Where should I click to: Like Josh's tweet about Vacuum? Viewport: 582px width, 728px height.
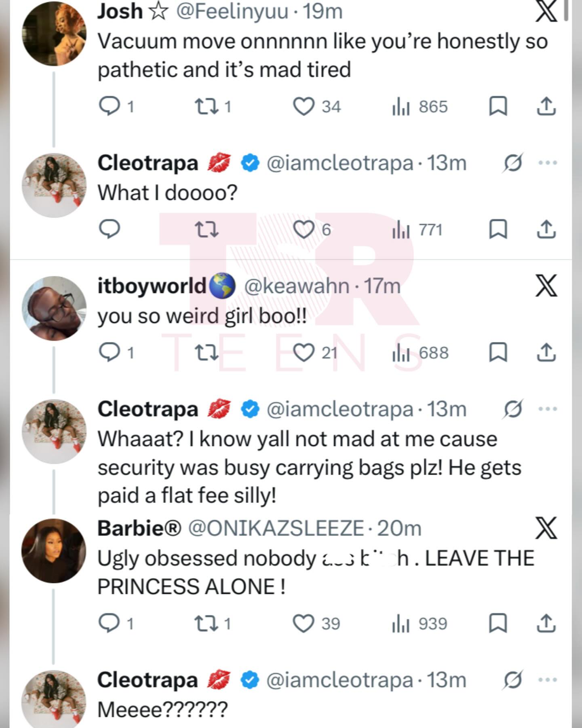(x=304, y=107)
